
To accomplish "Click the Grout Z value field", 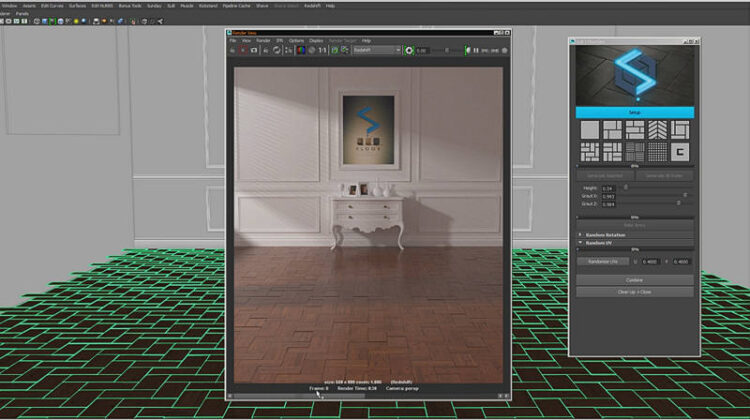I will point(608,204).
